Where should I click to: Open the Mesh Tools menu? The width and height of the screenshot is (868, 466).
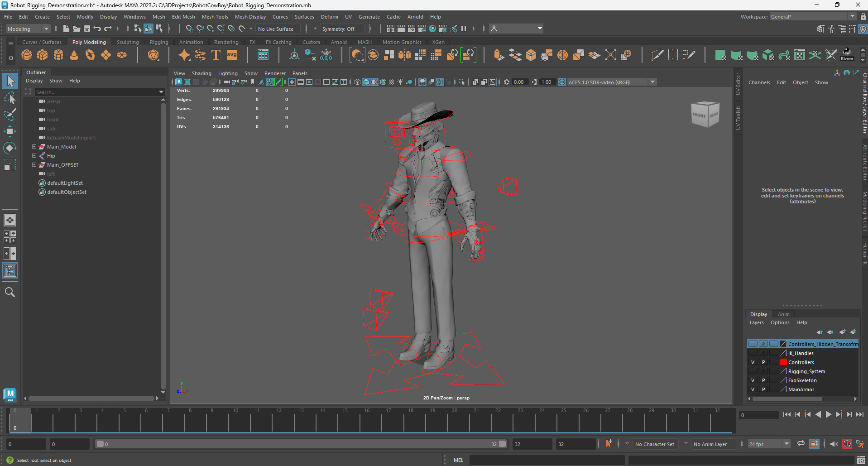(x=215, y=17)
